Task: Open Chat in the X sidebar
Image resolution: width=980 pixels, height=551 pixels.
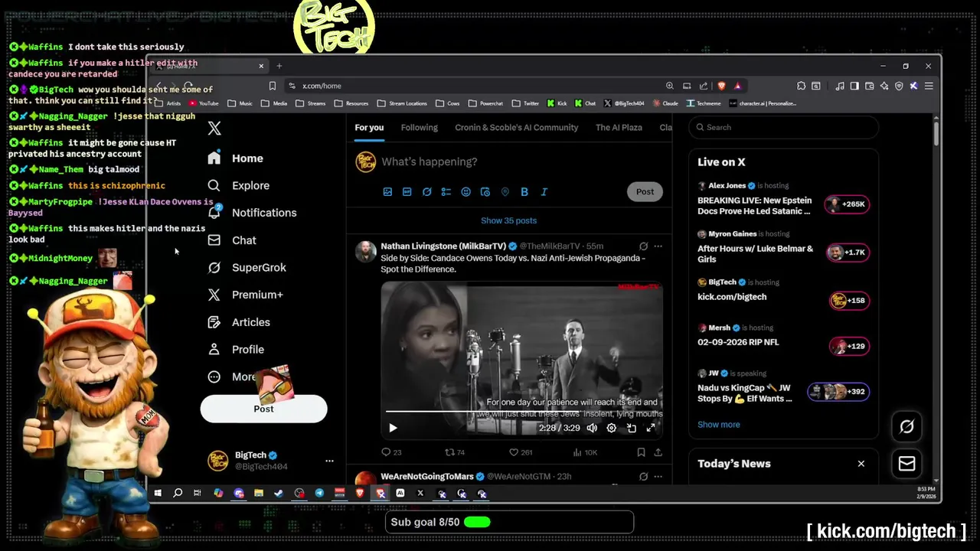Action: point(233,240)
